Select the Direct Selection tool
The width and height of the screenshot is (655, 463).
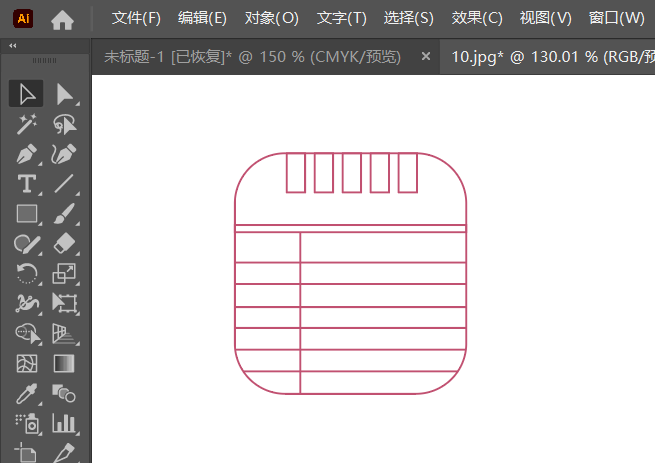(65, 94)
